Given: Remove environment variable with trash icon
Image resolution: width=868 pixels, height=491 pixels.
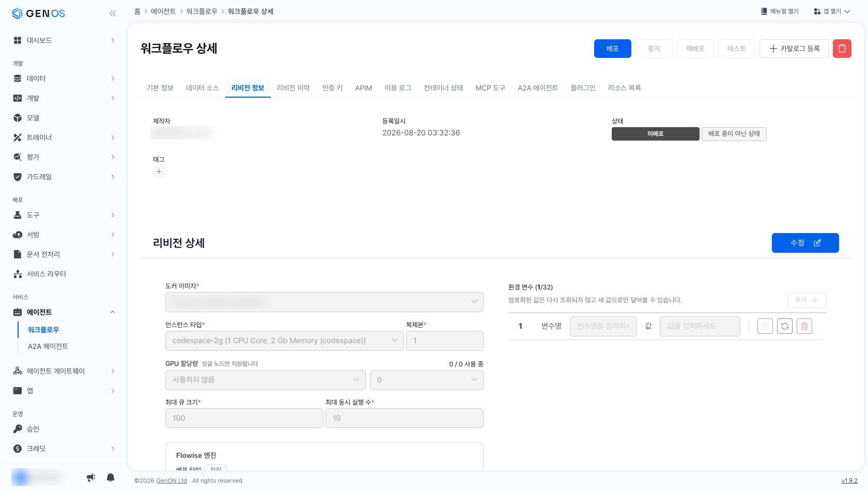Looking at the screenshot, I should point(804,326).
